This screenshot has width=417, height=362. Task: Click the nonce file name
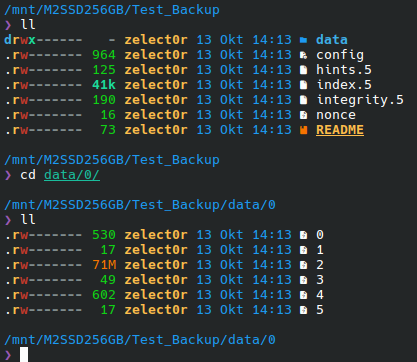coord(336,115)
